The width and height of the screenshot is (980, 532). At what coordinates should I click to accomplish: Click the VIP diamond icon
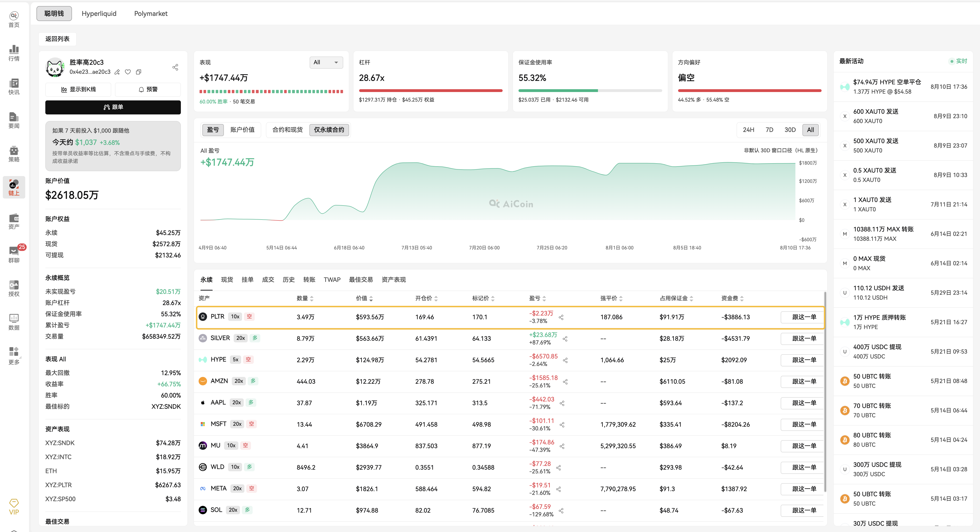point(14,507)
